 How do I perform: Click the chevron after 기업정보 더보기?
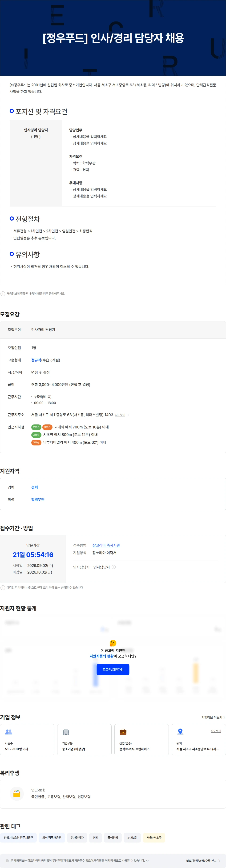tap(224, 717)
